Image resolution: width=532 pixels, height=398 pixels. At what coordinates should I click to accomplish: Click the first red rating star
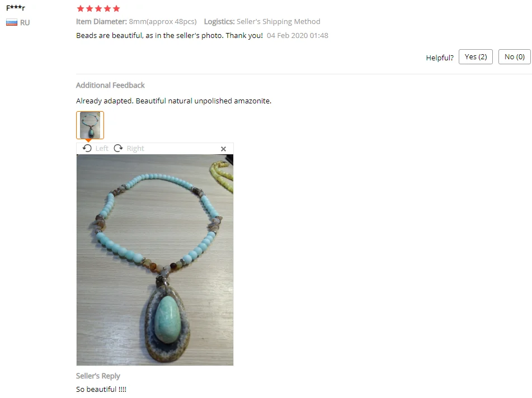pyautogui.click(x=81, y=8)
